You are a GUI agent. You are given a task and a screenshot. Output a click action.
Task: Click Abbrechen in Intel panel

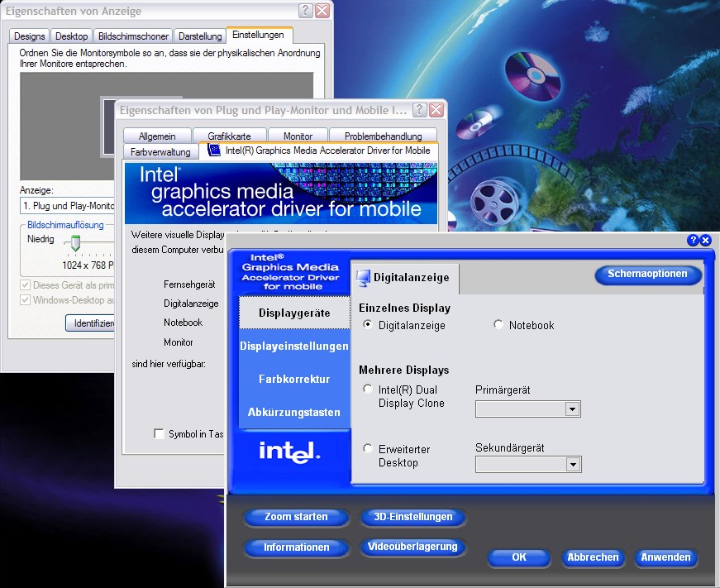593,557
